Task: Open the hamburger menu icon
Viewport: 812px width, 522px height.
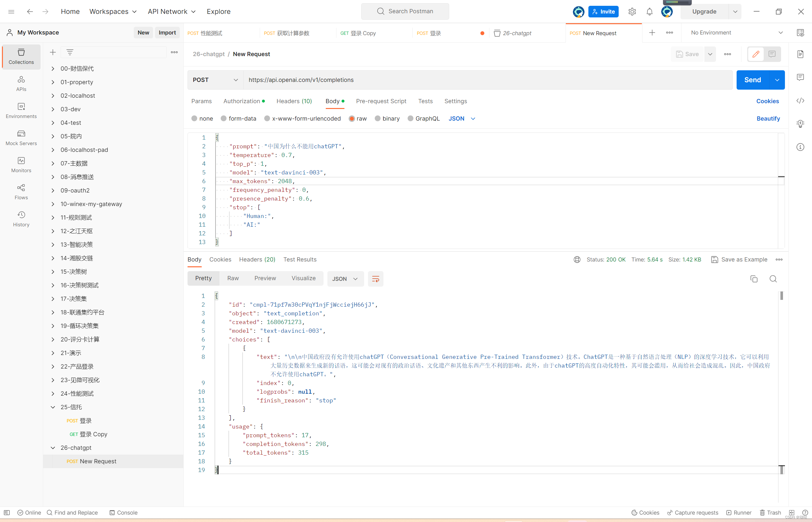Action: 11,12
